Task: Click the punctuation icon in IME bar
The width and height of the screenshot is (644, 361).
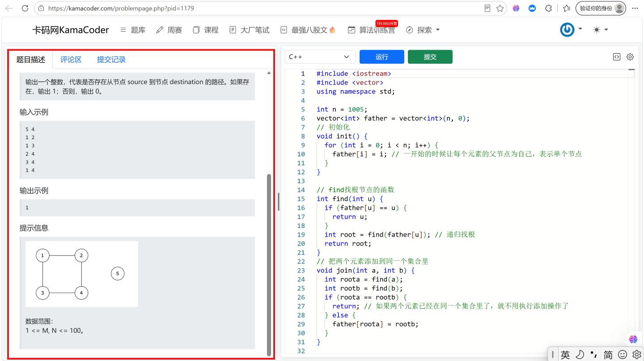Action: pyautogui.click(x=594, y=355)
